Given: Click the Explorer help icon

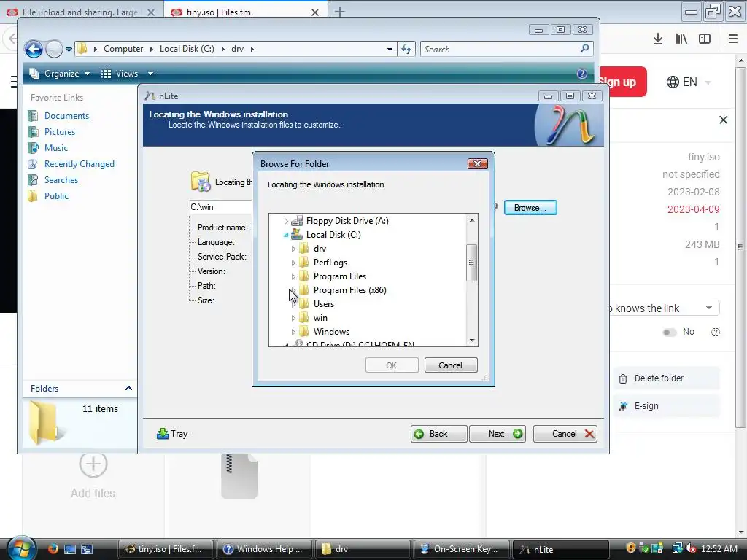Looking at the screenshot, I should pos(581,74).
